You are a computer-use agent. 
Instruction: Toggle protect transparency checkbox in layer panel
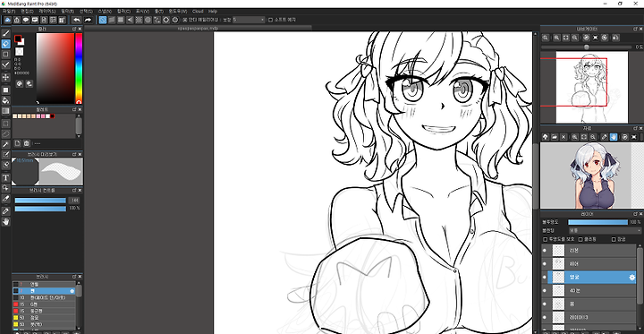(546, 239)
